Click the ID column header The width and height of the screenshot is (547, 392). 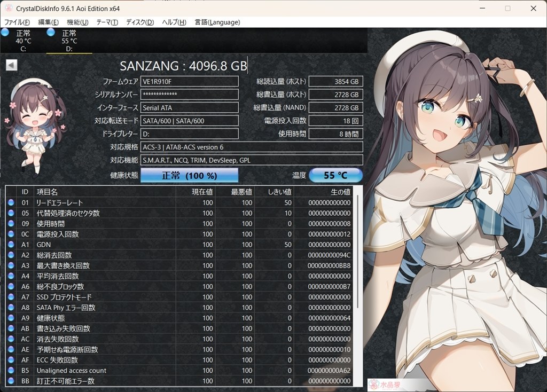coord(25,192)
